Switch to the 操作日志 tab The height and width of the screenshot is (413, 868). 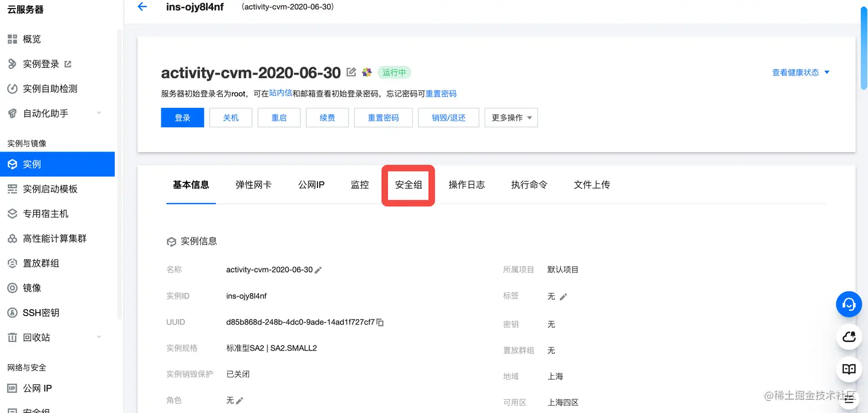click(467, 185)
